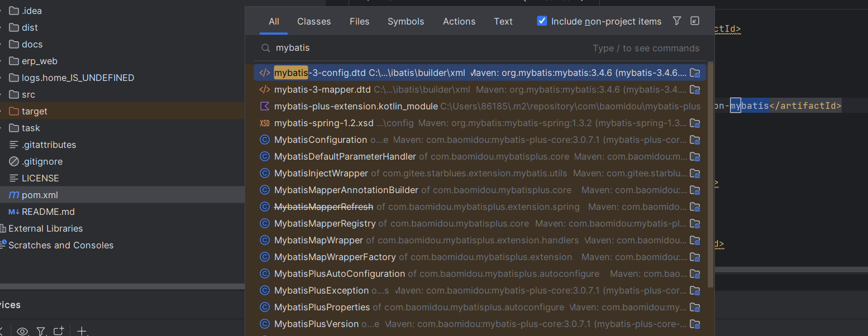Select the mybatis-3-mapper.dtd result
This screenshot has height=336, width=868.
[480, 89]
